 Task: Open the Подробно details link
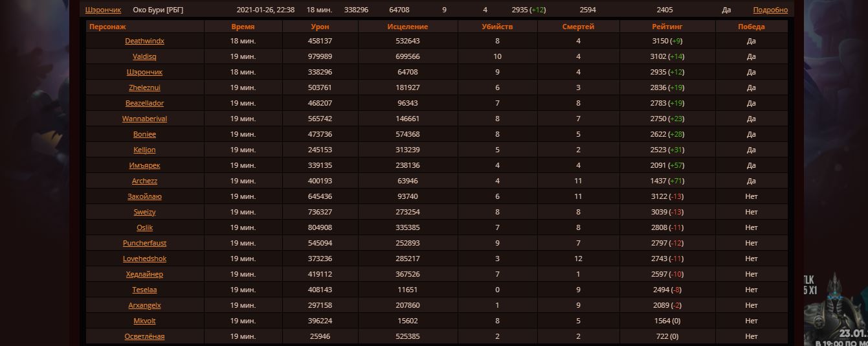click(x=770, y=10)
